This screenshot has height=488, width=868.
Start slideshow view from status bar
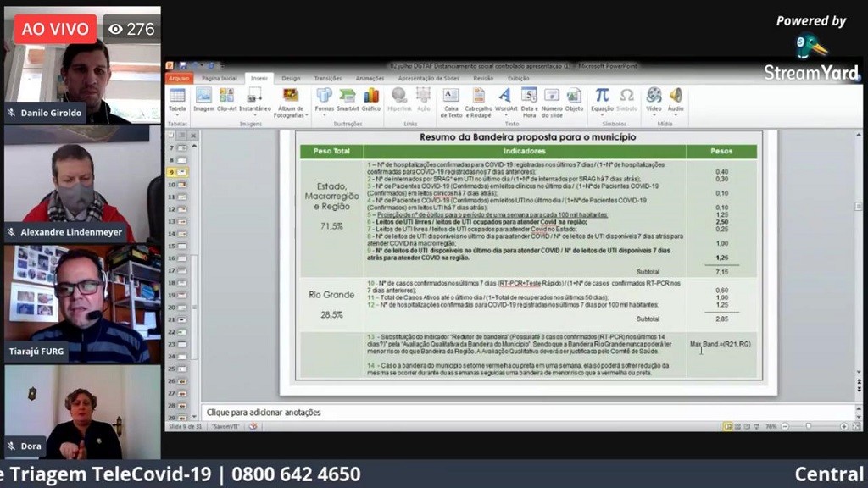[x=755, y=426]
